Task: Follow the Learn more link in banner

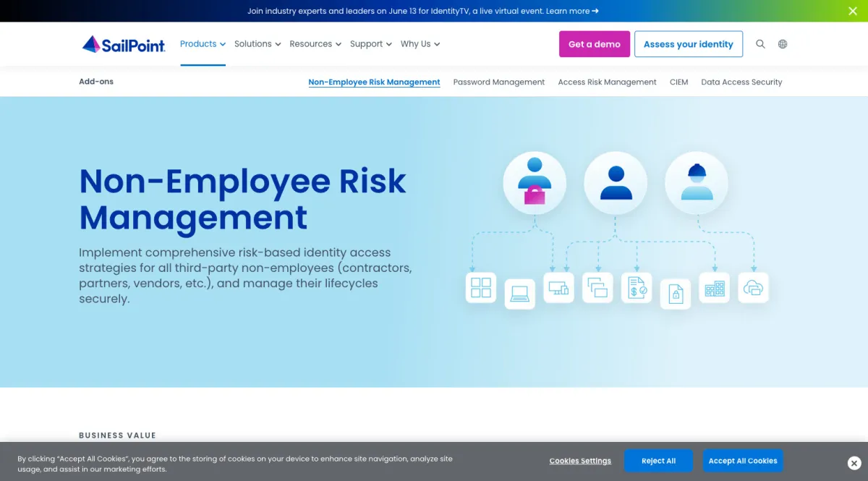Action: coord(572,11)
